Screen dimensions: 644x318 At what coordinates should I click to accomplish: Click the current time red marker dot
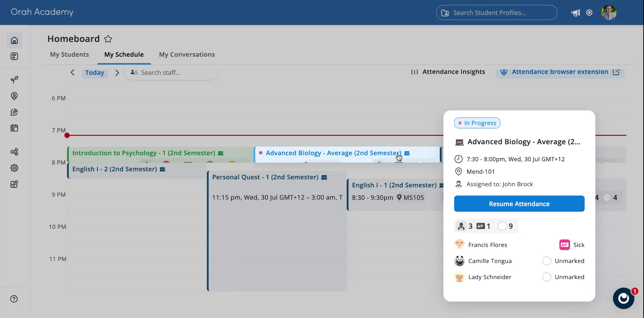point(67,135)
